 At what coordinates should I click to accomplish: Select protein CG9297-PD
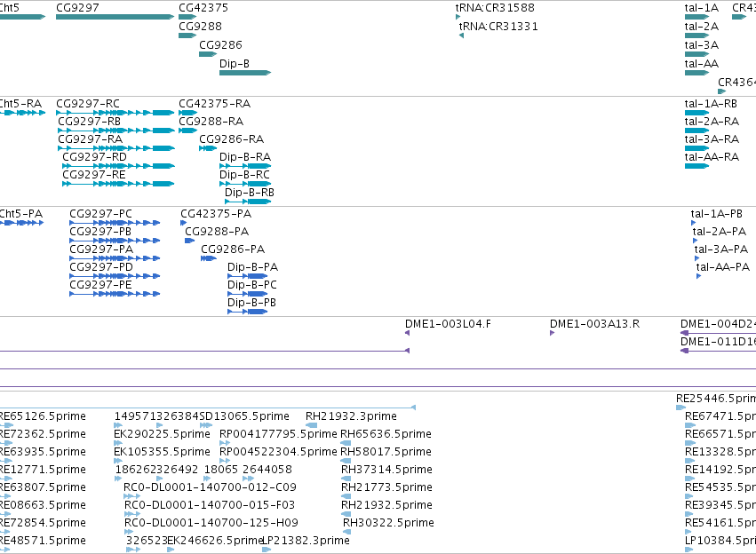(x=115, y=276)
